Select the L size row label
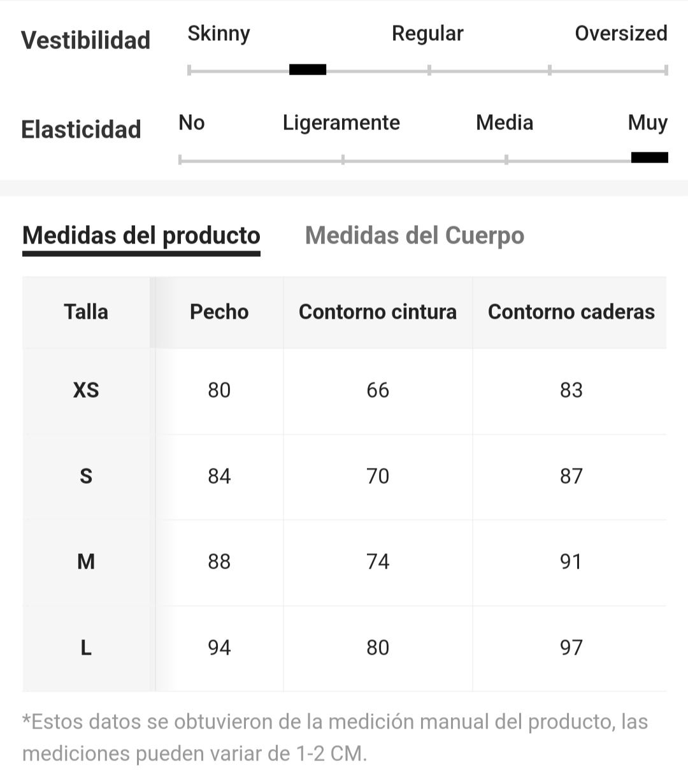This screenshot has height=784, width=688. pyautogui.click(x=86, y=648)
